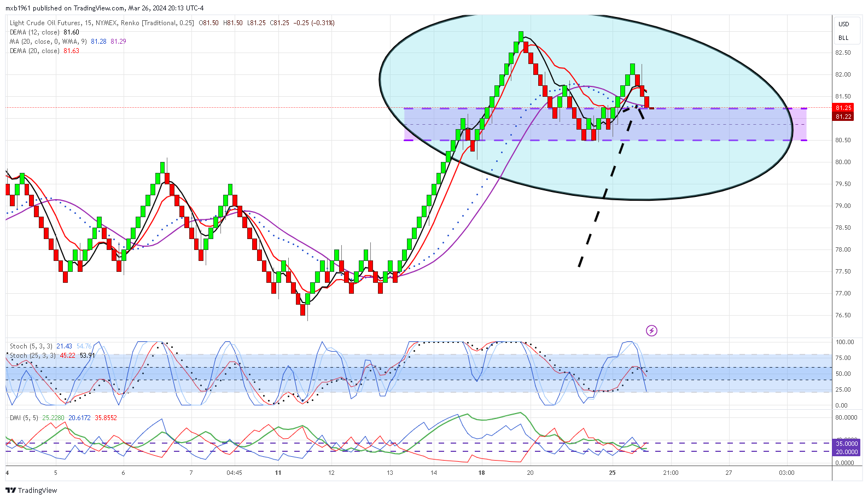
Task: Click the 25.00 stochastic axis label
Action: [843, 389]
